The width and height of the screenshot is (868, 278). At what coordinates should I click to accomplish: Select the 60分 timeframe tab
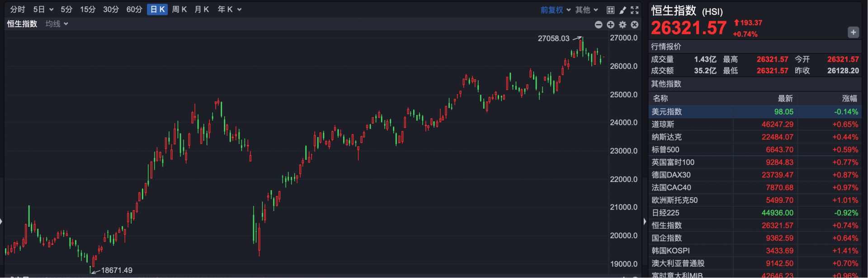tap(134, 10)
